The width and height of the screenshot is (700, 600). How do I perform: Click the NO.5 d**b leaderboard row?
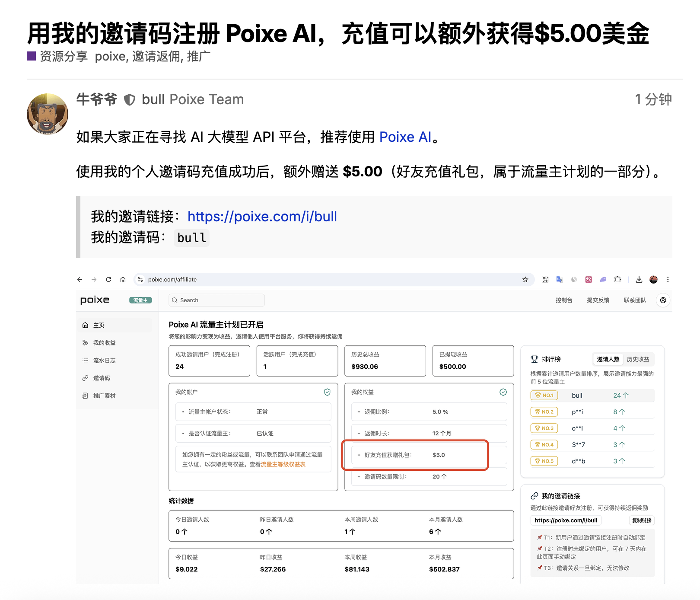[x=592, y=461]
